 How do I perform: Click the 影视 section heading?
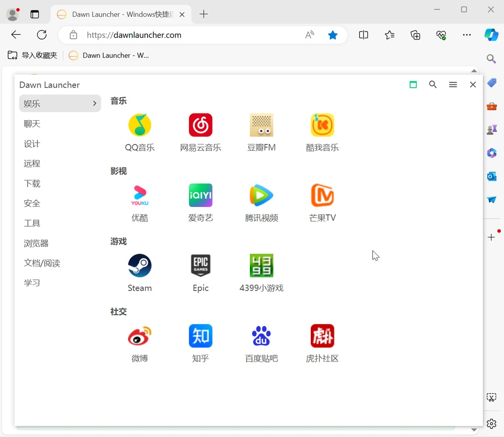pyautogui.click(x=118, y=171)
